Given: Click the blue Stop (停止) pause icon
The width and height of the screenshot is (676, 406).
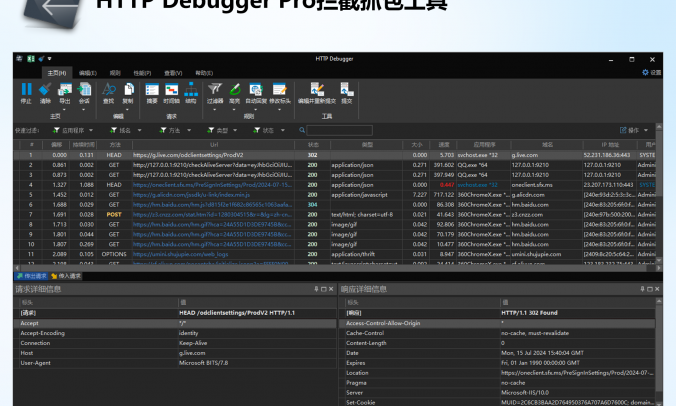Looking at the screenshot, I should click(26, 89).
